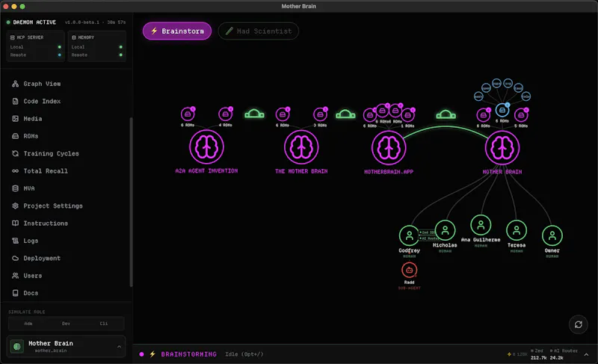Click the AI Router counter 24.2k
Viewport: 598px width, 364px height.
[556, 357]
